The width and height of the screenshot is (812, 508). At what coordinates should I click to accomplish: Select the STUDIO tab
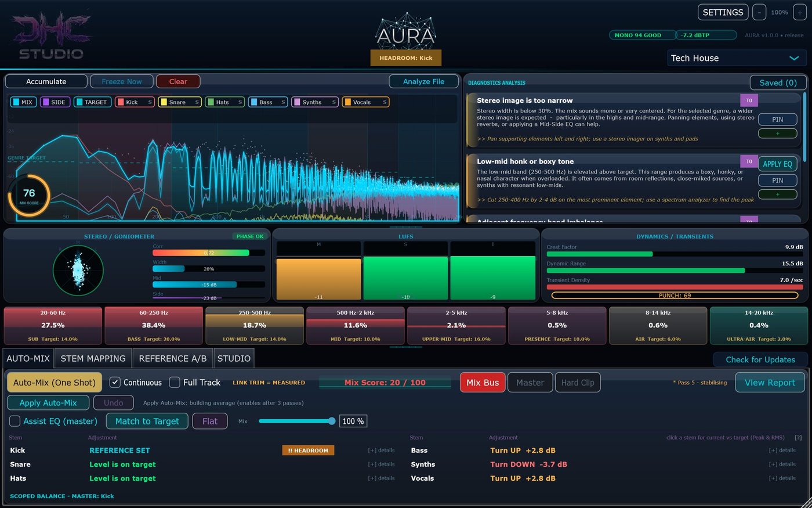coord(234,359)
